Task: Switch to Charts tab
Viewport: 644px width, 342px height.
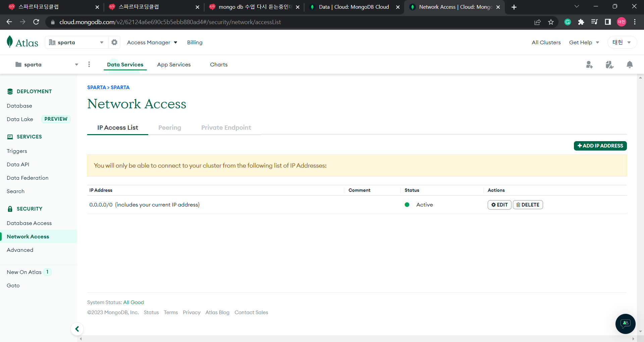Action: (219, 64)
